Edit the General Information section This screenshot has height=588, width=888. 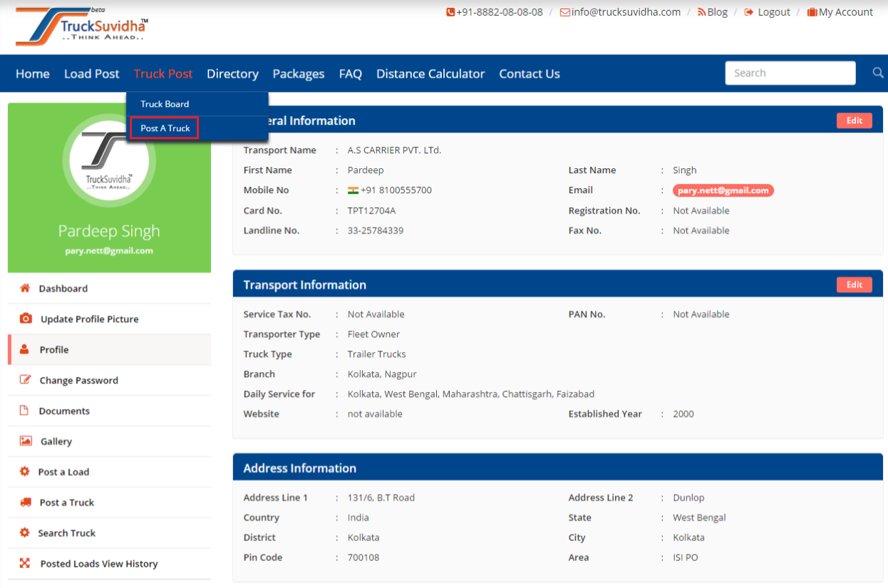854,120
